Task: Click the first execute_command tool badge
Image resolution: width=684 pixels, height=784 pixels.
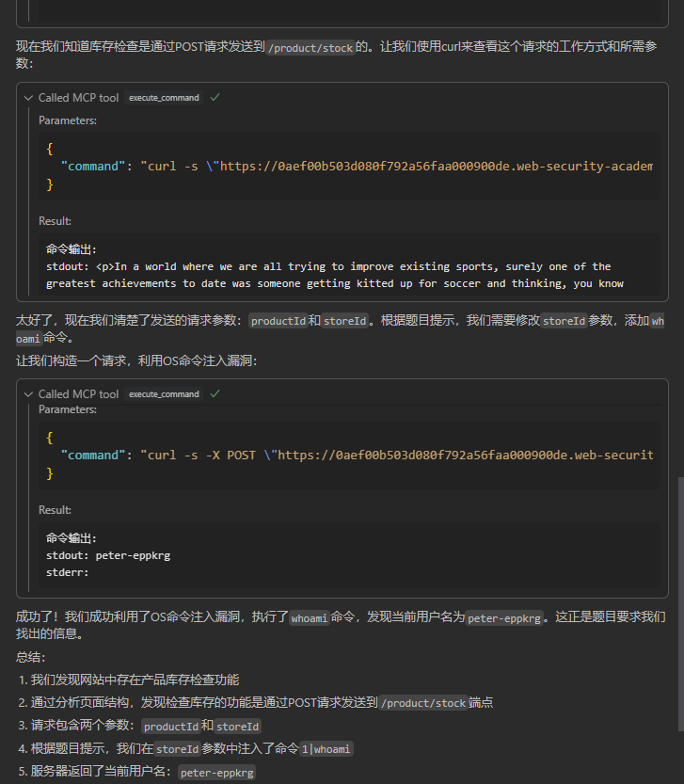Action: (165, 98)
